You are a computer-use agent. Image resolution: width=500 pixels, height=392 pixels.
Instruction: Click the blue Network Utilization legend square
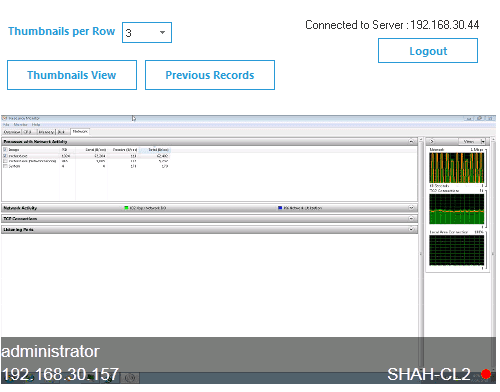(x=280, y=208)
